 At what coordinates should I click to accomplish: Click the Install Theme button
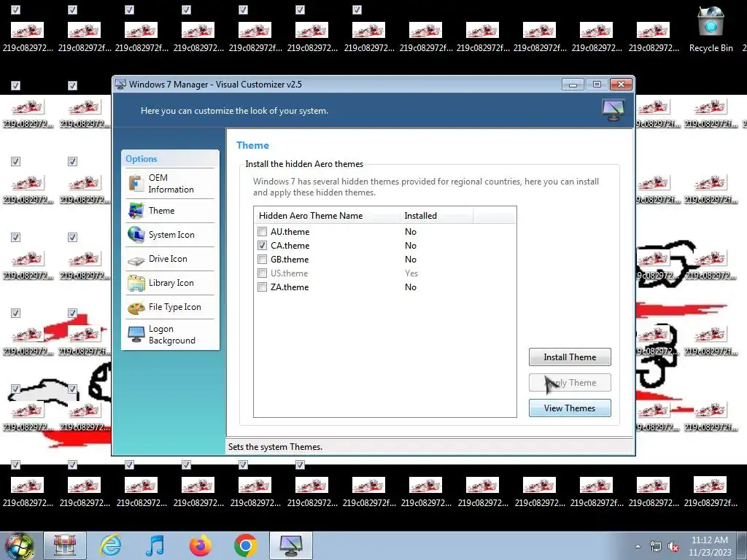tap(570, 357)
